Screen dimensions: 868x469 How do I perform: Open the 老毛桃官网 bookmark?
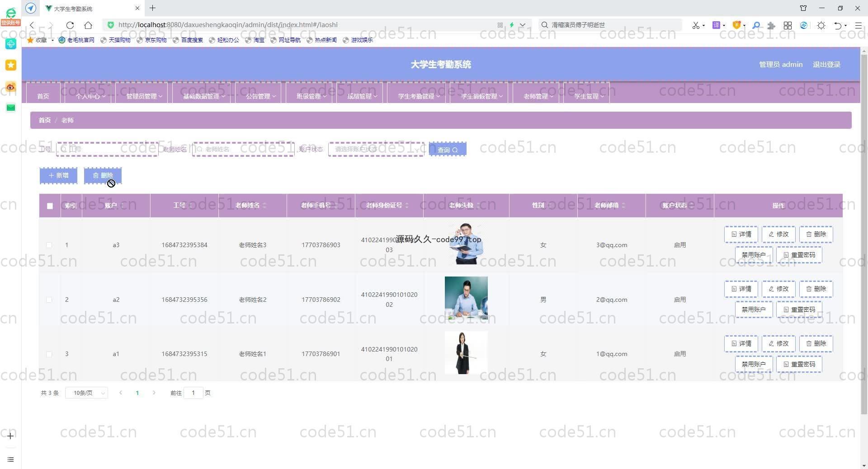pyautogui.click(x=77, y=40)
